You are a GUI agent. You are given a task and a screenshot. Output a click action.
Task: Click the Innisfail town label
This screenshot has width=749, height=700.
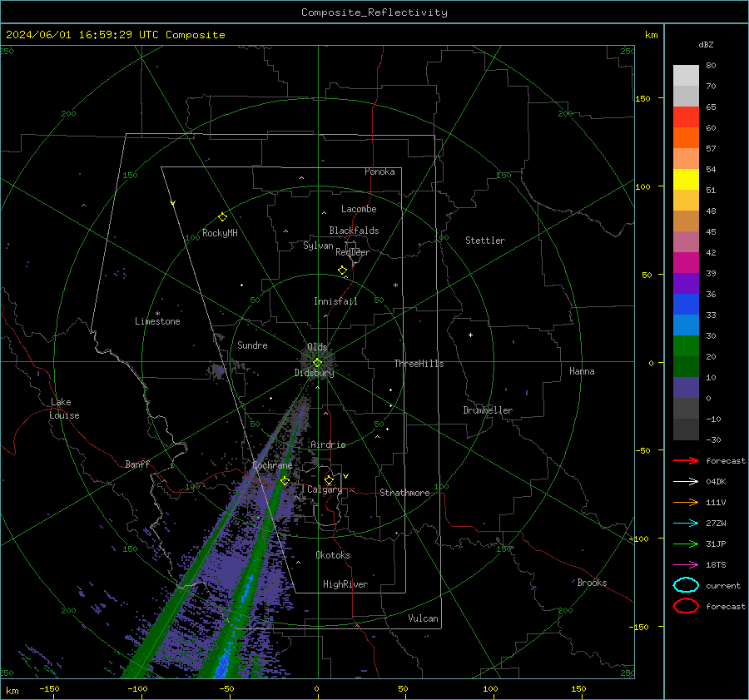tap(335, 301)
